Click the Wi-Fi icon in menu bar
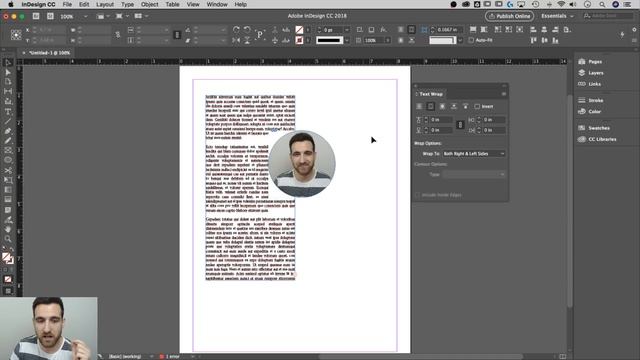The width and height of the screenshot is (640, 360). (561, 4)
